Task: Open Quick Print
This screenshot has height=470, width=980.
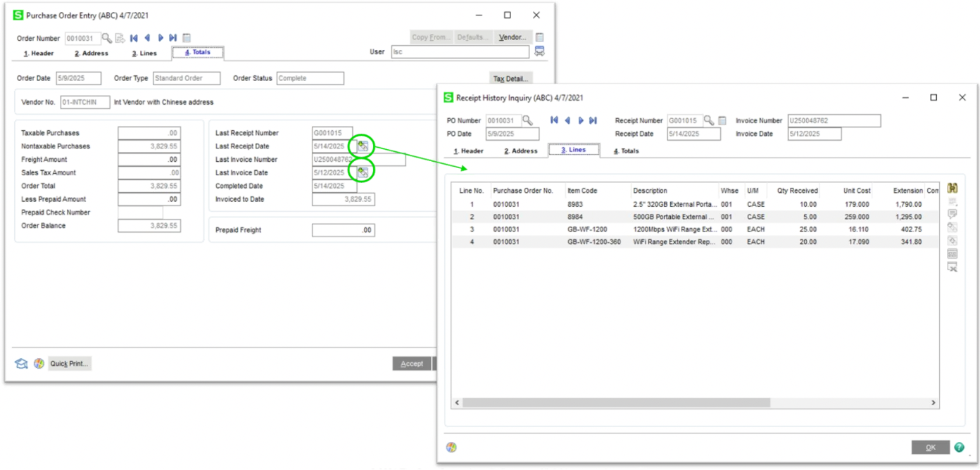Action: pos(69,363)
